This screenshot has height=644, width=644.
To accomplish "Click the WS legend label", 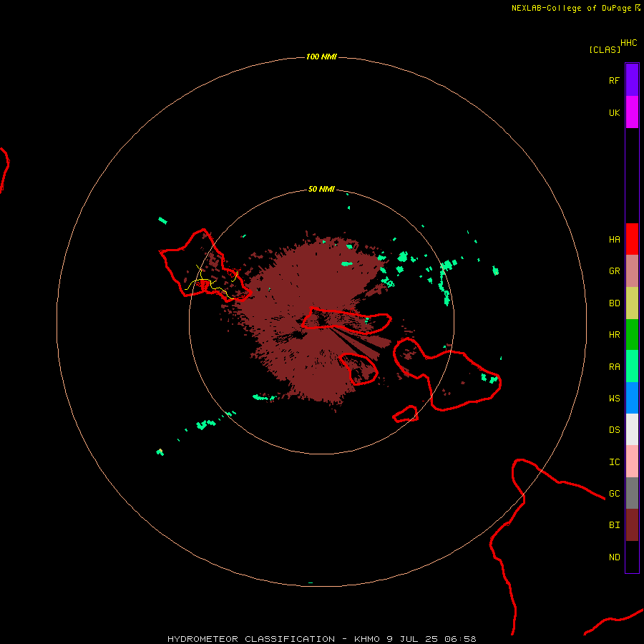I will (614, 398).
